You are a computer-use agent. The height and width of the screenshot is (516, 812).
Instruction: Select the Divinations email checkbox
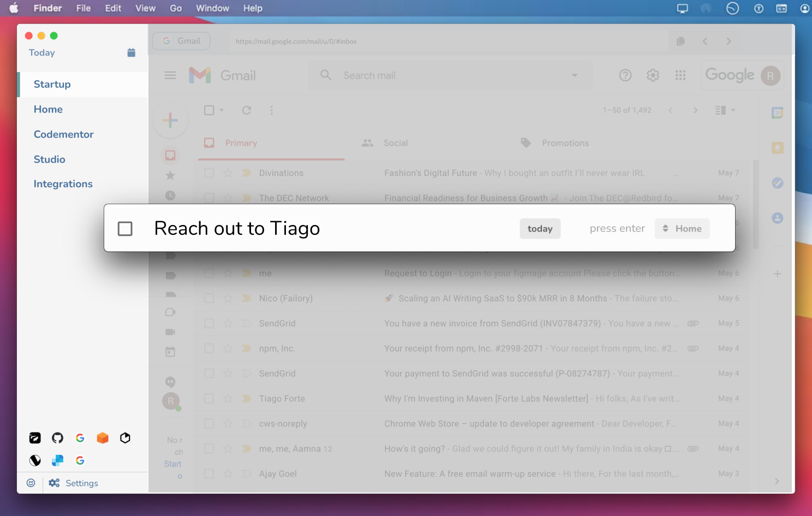(x=209, y=173)
